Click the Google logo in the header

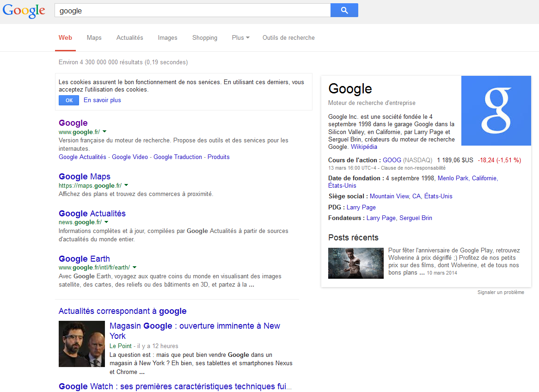24,11
